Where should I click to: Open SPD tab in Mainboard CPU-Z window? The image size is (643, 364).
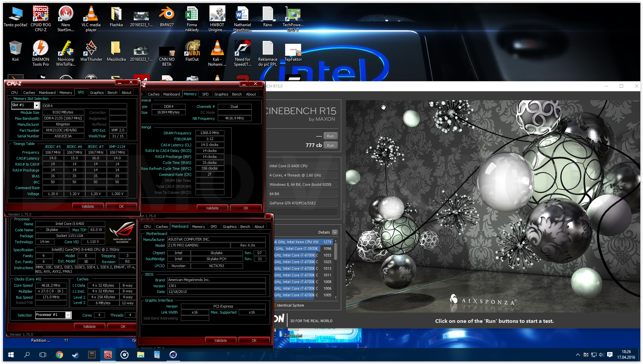[214, 227]
